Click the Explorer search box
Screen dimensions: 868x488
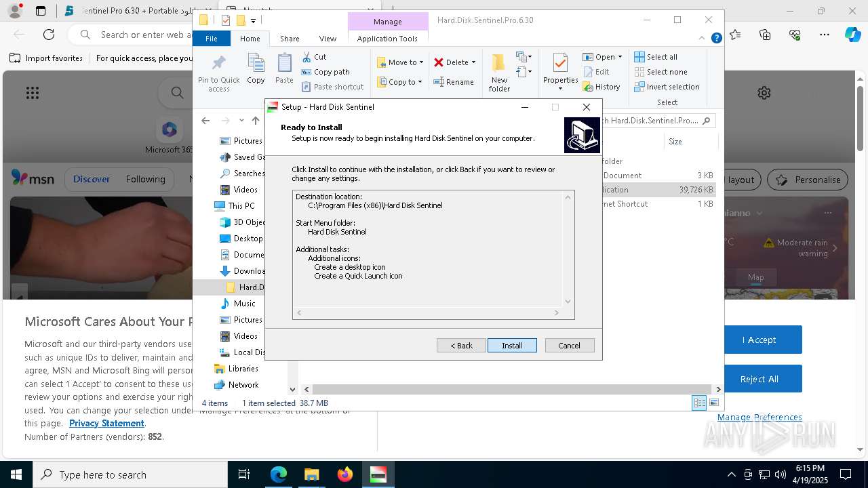coord(658,121)
